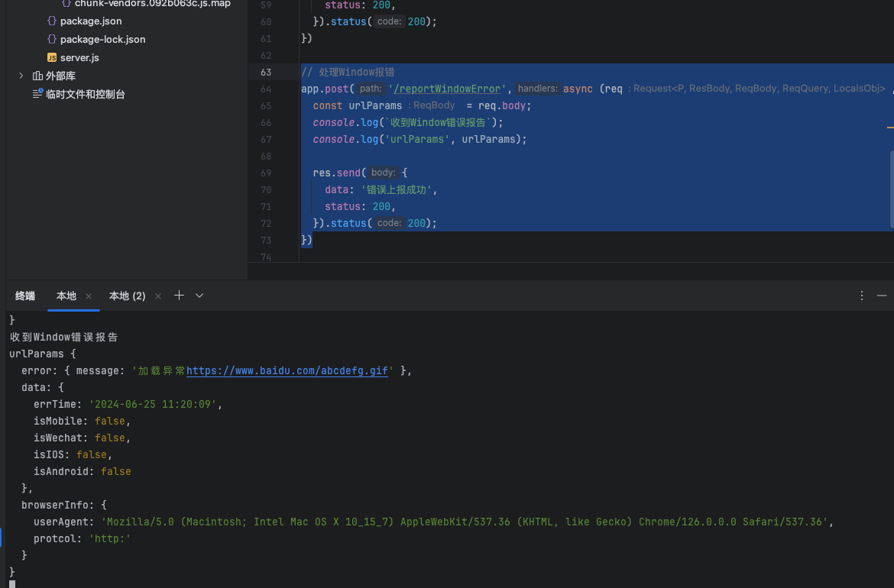Image resolution: width=894 pixels, height=588 pixels.
Task: Expand the 外部库 tree node
Action: pyautogui.click(x=21, y=76)
